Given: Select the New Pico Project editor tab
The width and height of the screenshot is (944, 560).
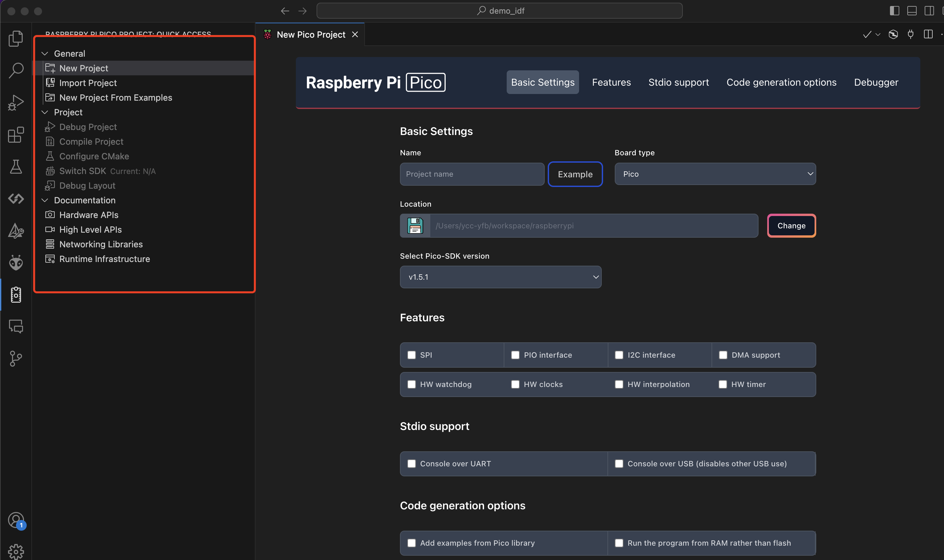Looking at the screenshot, I should pos(310,34).
